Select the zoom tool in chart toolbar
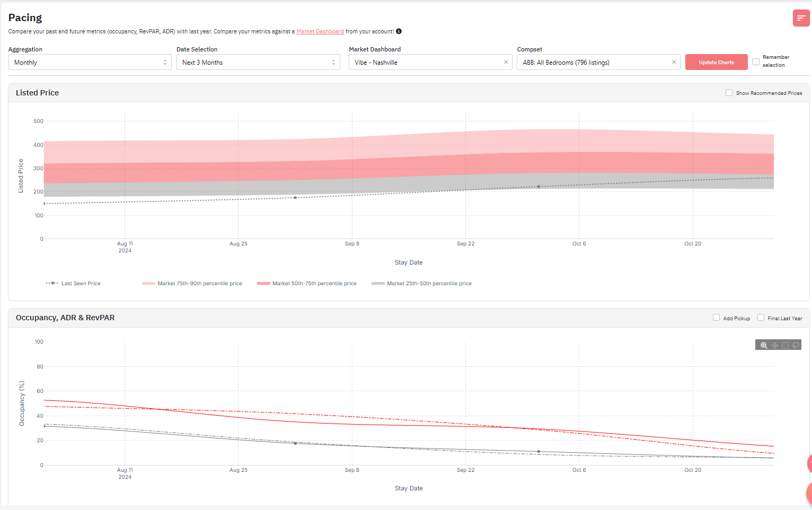 pyautogui.click(x=764, y=345)
